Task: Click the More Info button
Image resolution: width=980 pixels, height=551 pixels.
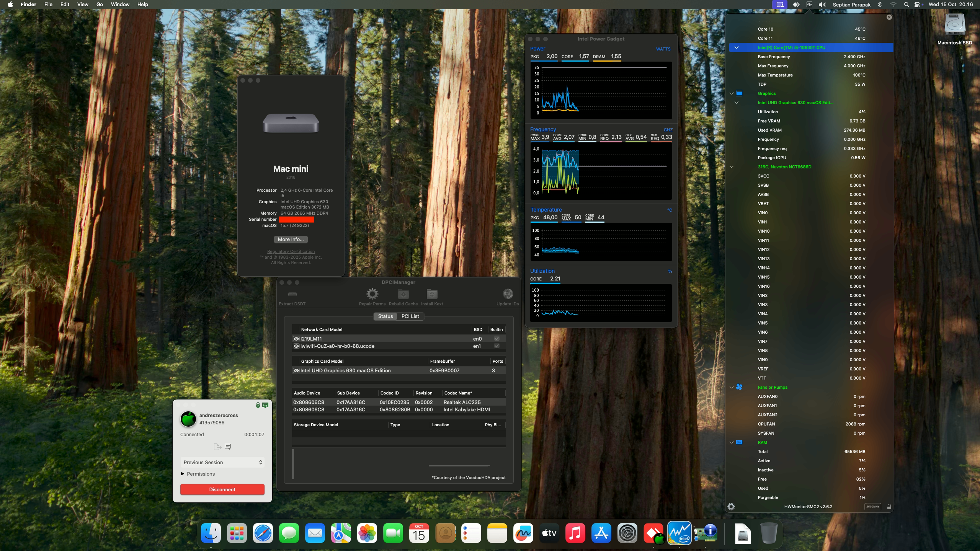Action: click(x=291, y=239)
